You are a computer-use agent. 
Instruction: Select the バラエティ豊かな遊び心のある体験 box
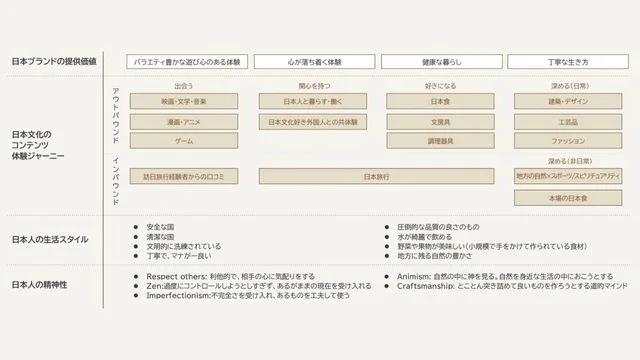tap(187, 62)
